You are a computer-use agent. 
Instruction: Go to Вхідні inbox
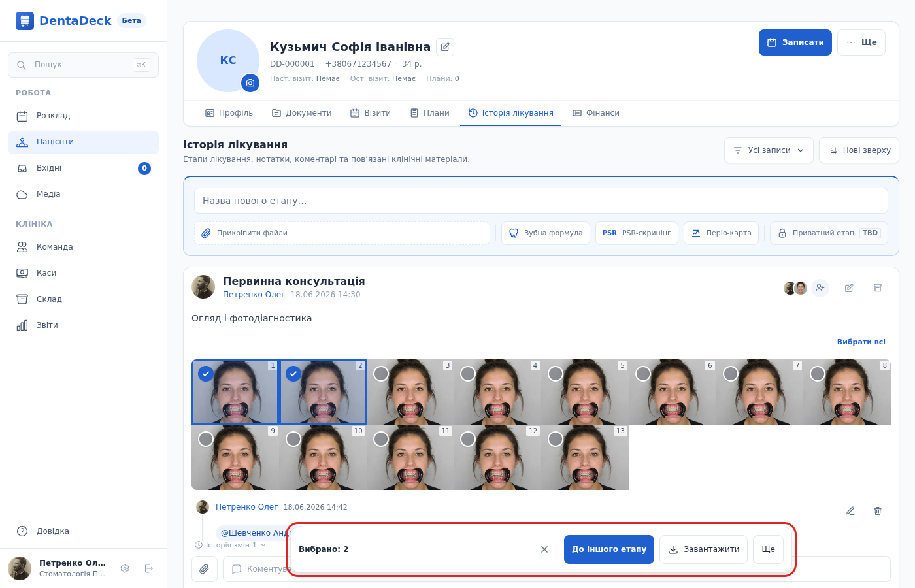coord(83,168)
